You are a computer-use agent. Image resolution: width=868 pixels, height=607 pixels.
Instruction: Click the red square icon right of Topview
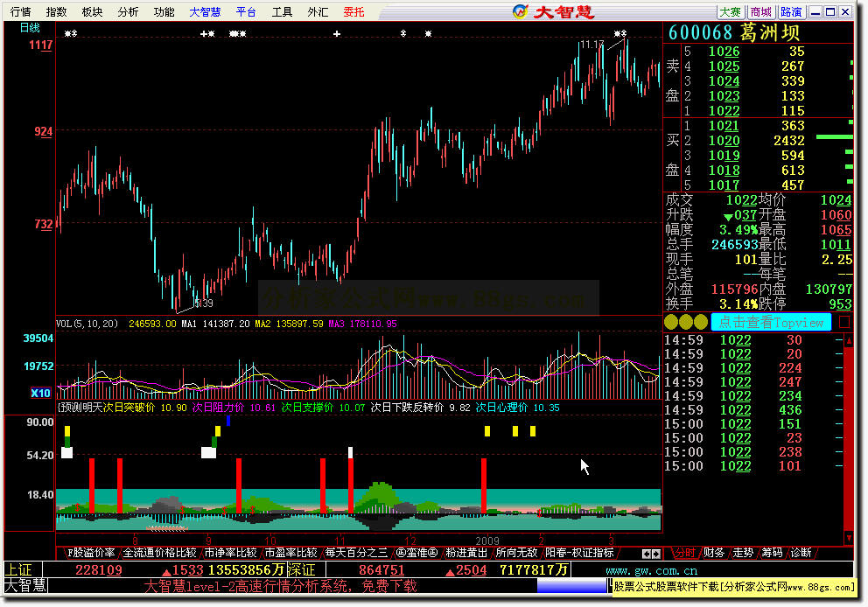coord(844,322)
